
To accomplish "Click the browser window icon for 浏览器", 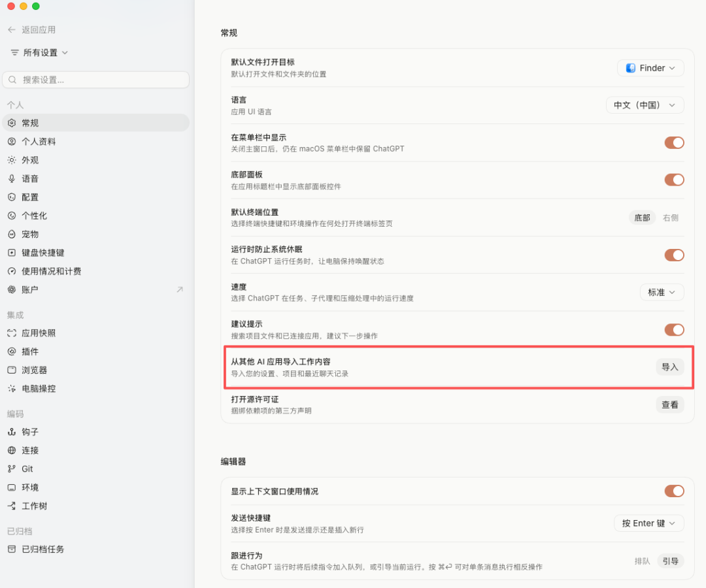I will click(12, 370).
